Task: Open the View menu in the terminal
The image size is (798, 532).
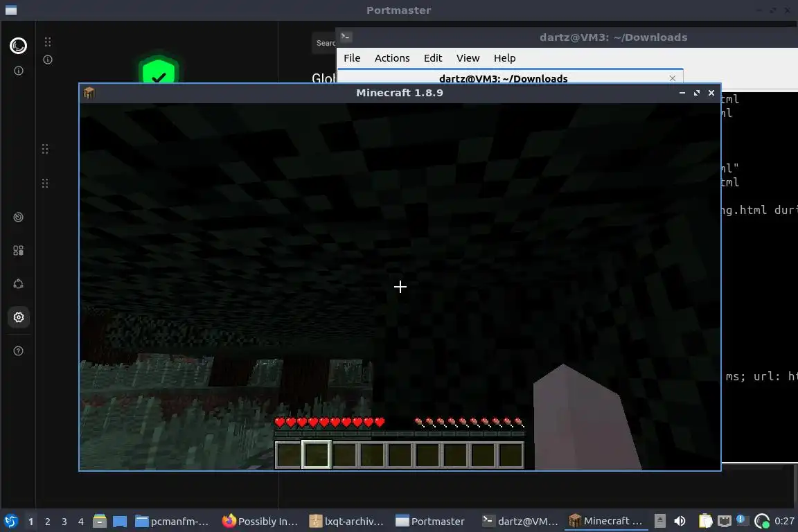Action: (468, 58)
